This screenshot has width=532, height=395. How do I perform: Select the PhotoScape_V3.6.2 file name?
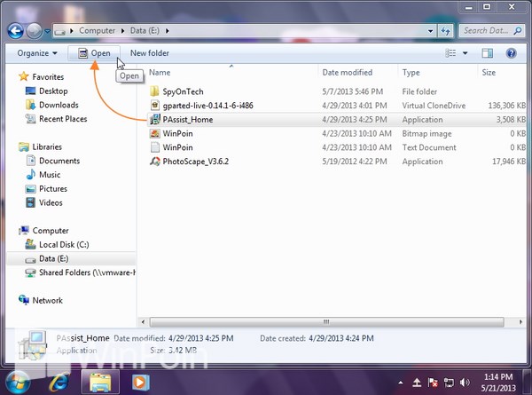195,162
